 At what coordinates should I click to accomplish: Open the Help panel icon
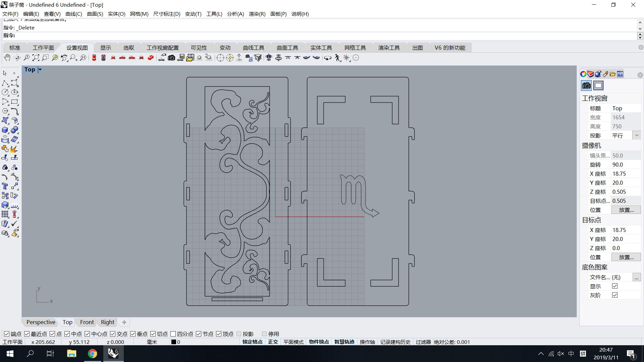[x=620, y=74]
